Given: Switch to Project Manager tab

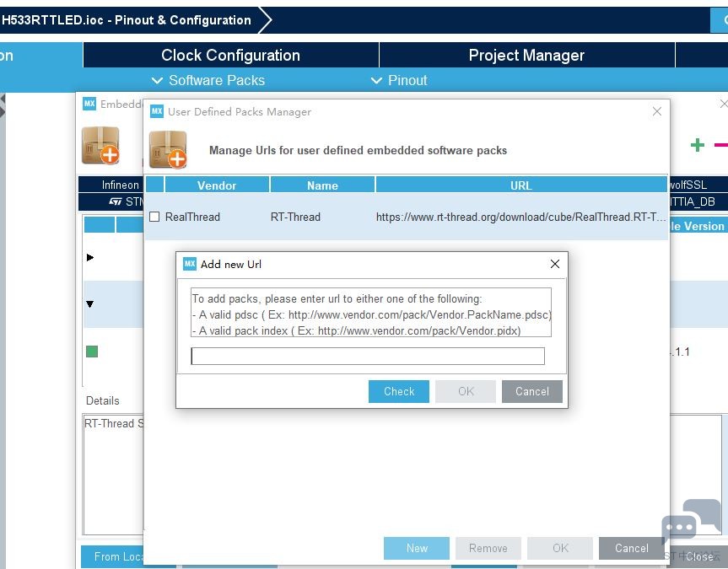Looking at the screenshot, I should [526, 56].
